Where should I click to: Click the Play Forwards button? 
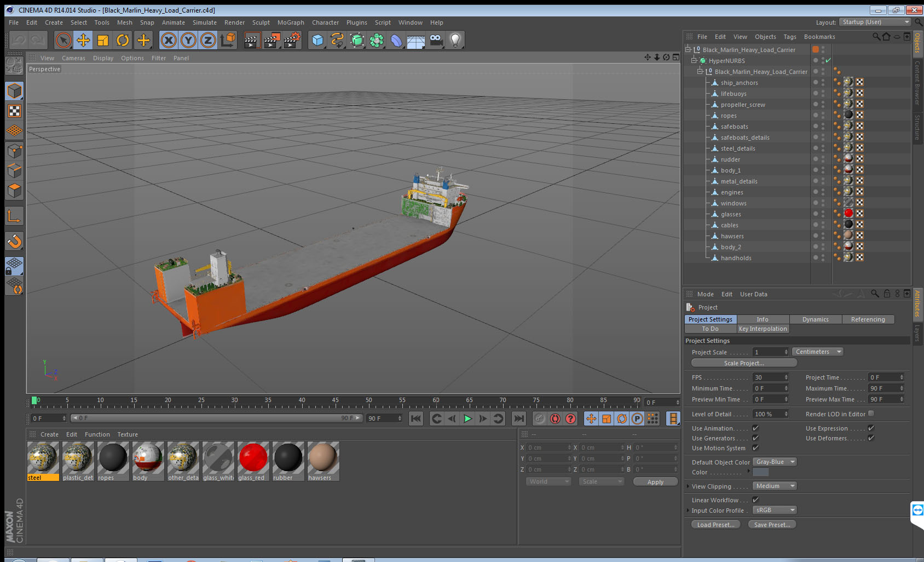[x=467, y=418]
